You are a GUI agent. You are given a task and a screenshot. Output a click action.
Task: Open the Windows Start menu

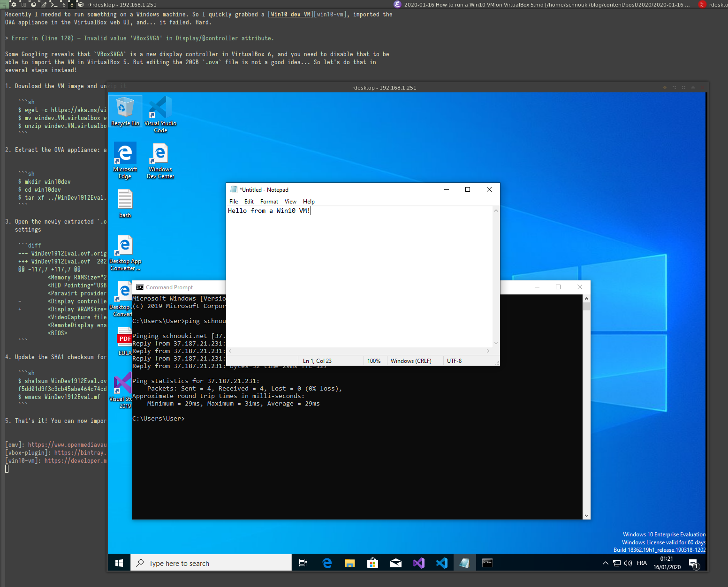coord(119,563)
